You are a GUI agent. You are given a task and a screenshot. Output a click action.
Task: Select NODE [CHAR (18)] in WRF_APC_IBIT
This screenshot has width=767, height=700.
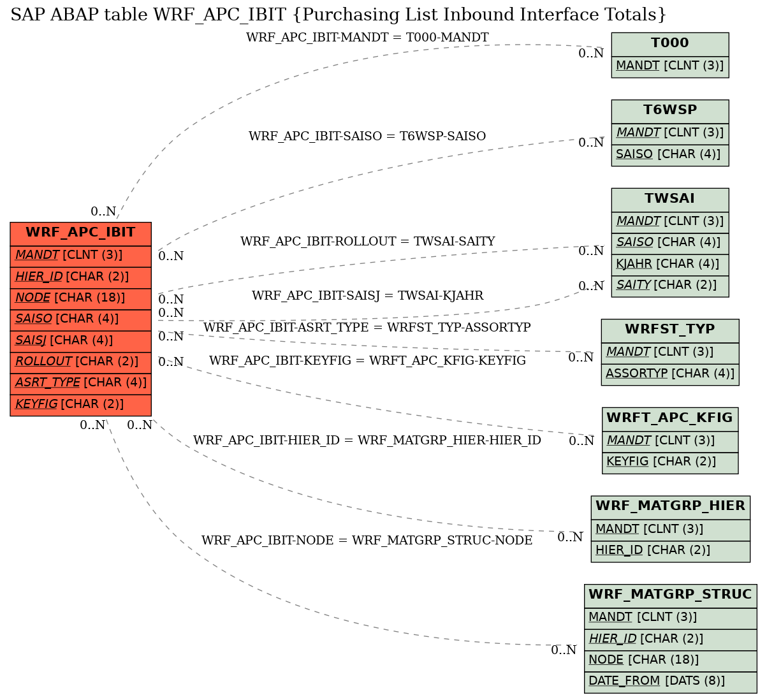[x=81, y=298]
